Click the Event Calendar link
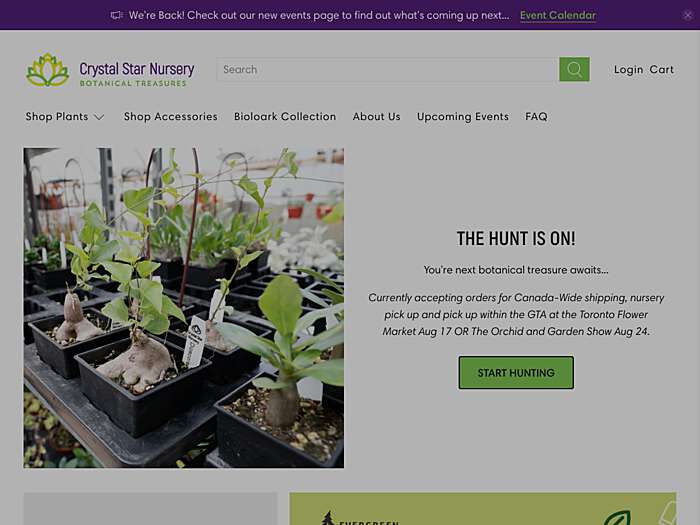 pos(558,16)
